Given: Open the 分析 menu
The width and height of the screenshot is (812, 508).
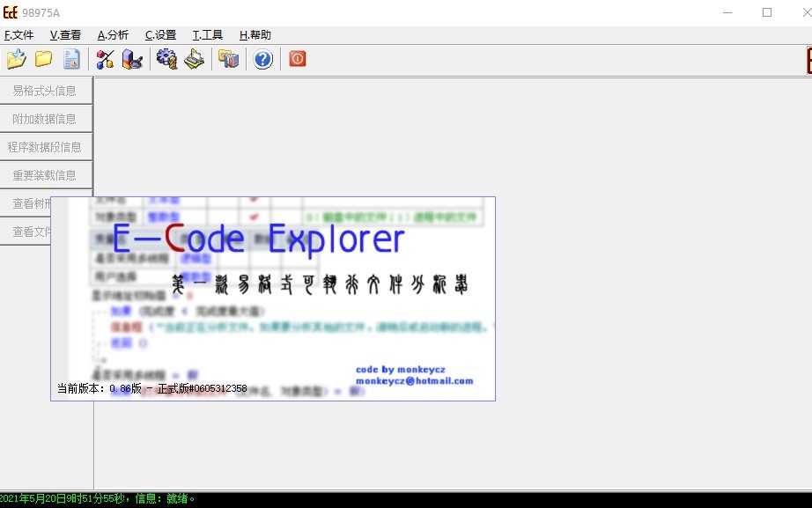Looking at the screenshot, I should tap(110, 35).
